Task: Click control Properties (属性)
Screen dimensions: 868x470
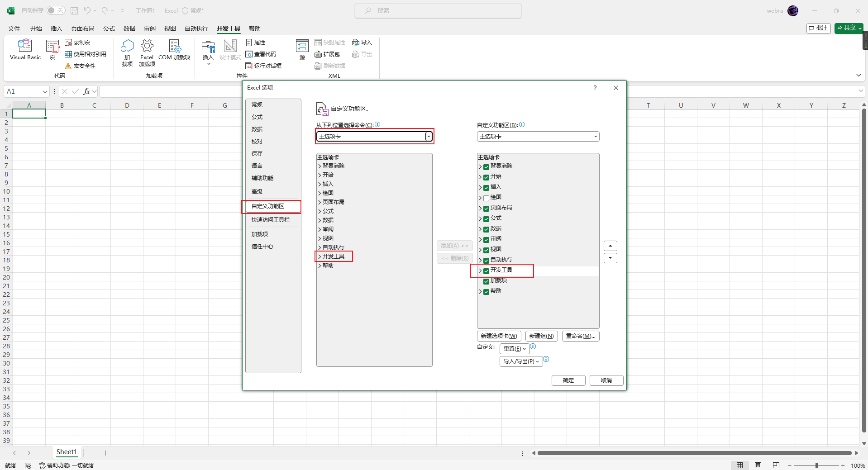Action: point(256,43)
